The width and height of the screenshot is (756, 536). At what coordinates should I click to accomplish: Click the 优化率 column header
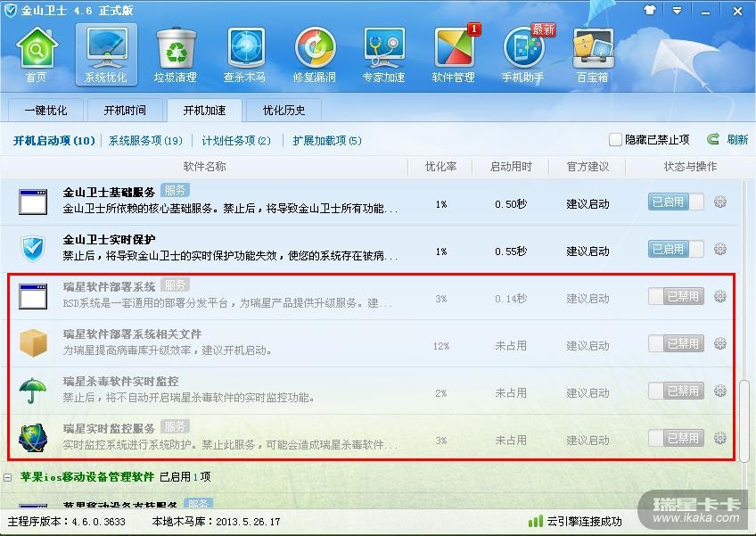pyautogui.click(x=440, y=167)
